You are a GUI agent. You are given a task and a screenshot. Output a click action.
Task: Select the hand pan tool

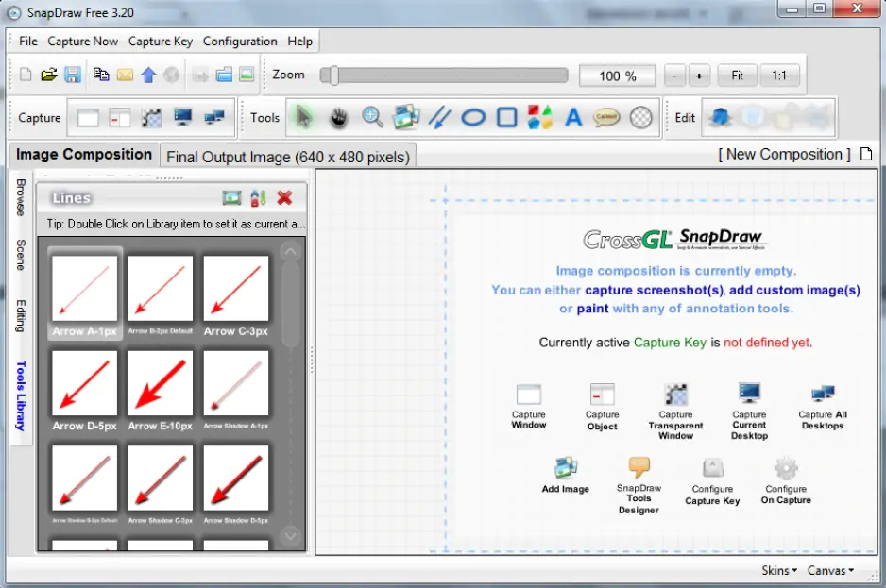[x=338, y=117]
